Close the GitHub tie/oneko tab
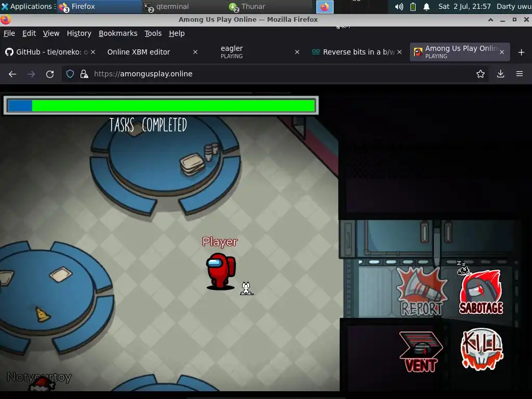 [93, 52]
